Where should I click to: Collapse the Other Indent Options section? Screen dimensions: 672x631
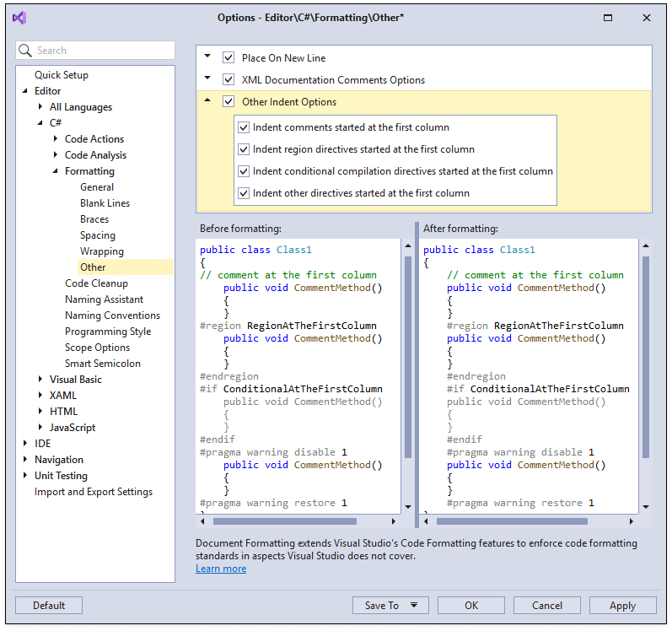pyautogui.click(x=207, y=101)
